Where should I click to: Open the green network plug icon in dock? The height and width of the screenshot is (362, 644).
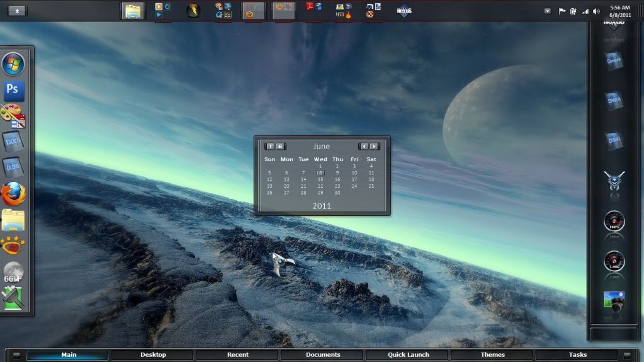pyautogui.click(x=13, y=298)
